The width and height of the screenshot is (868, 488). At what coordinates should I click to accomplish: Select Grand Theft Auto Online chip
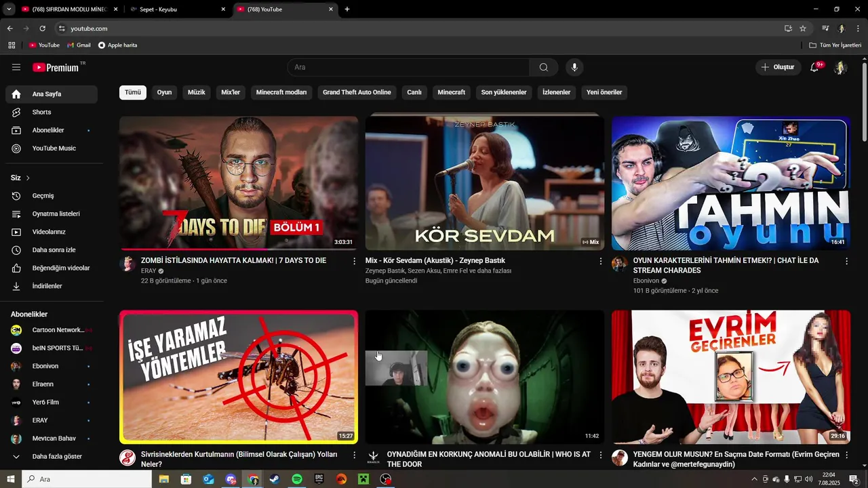[357, 92]
